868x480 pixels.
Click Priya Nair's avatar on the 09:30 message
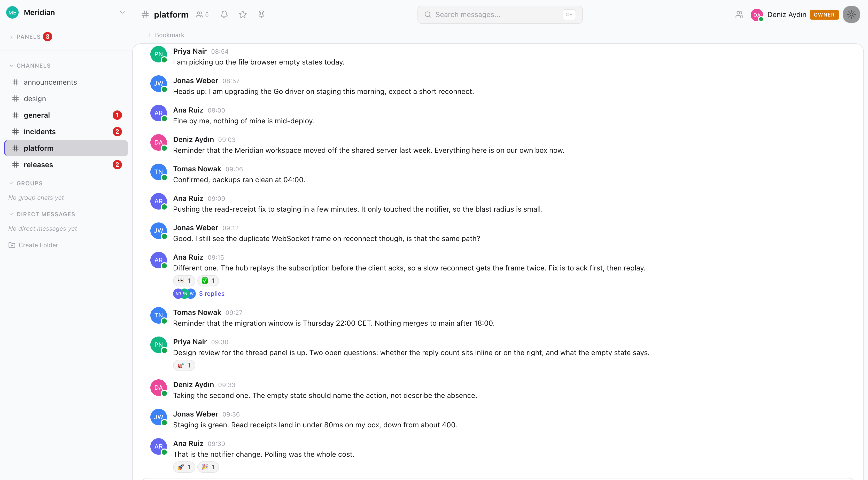tap(158, 345)
